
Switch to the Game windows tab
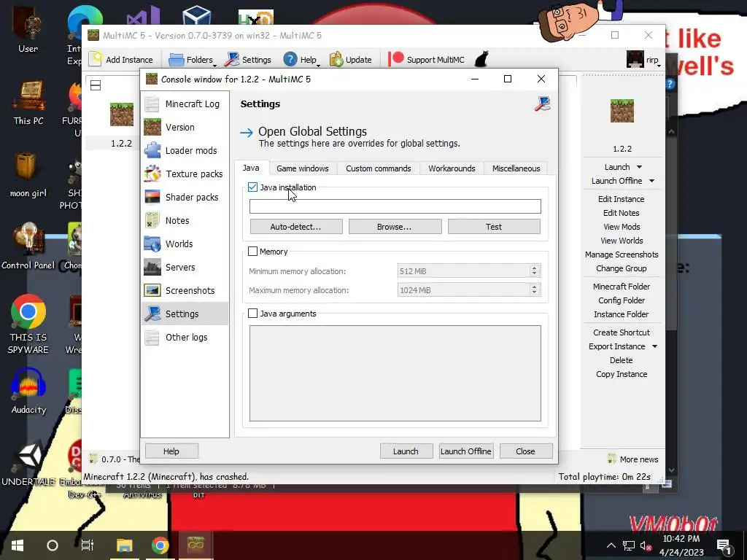click(x=303, y=168)
